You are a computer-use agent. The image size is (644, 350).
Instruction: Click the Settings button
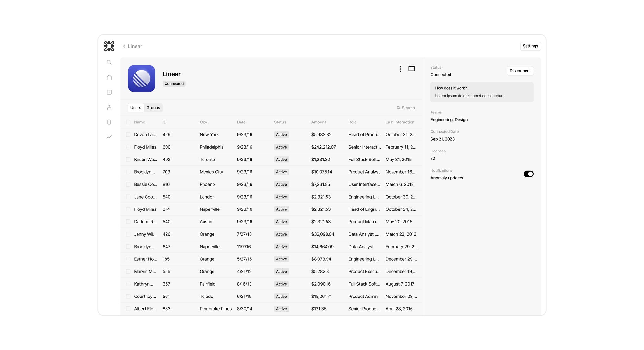(530, 46)
